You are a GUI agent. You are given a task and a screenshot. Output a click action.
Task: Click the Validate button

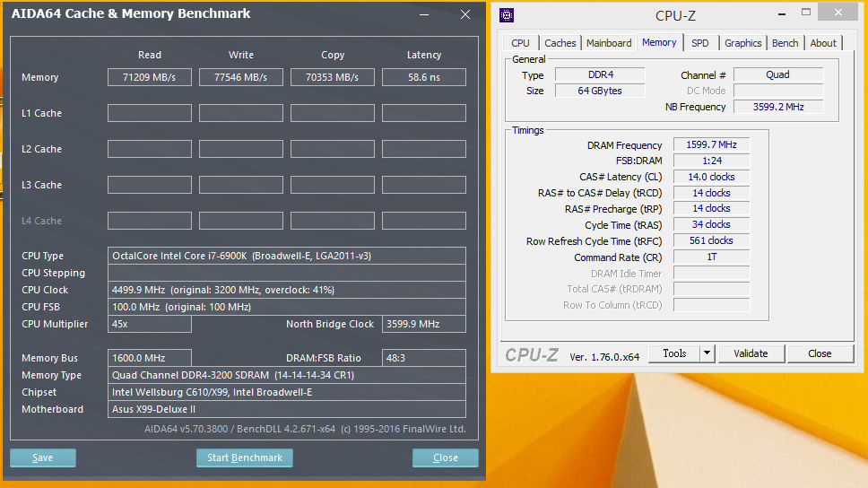751,353
